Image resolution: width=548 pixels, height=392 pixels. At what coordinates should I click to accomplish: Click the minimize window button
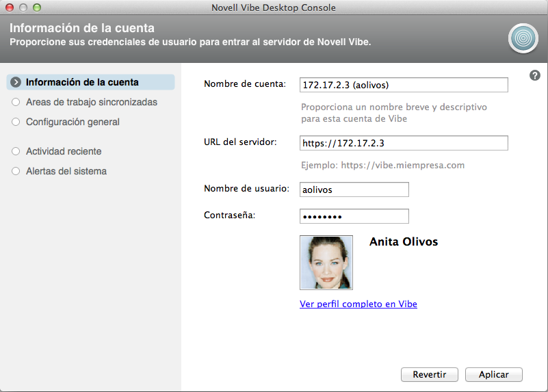click(23, 8)
